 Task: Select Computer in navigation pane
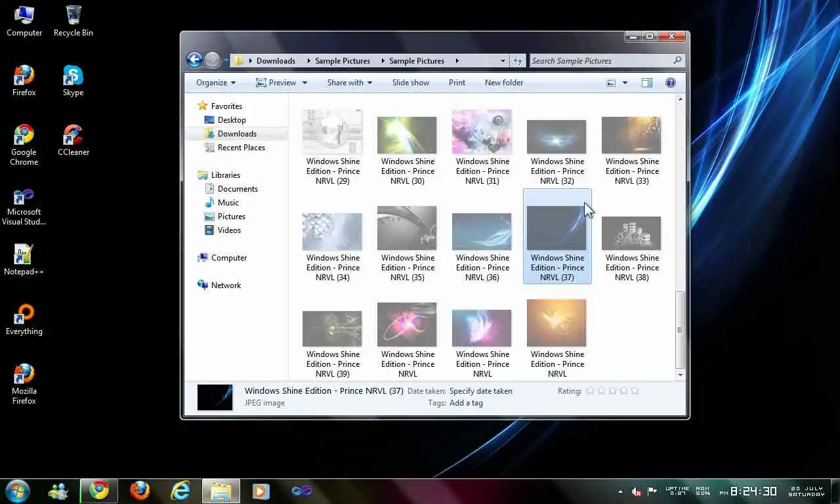(x=229, y=257)
